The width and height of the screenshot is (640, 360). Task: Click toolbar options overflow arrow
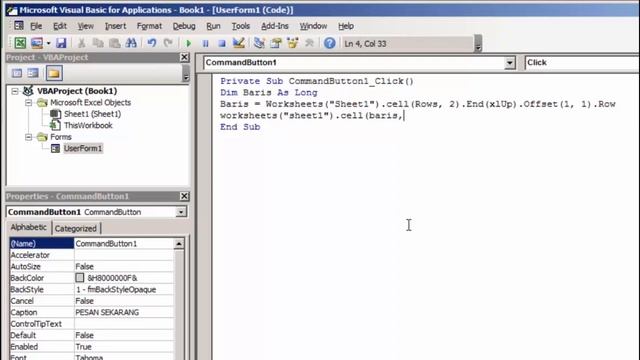click(x=478, y=44)
